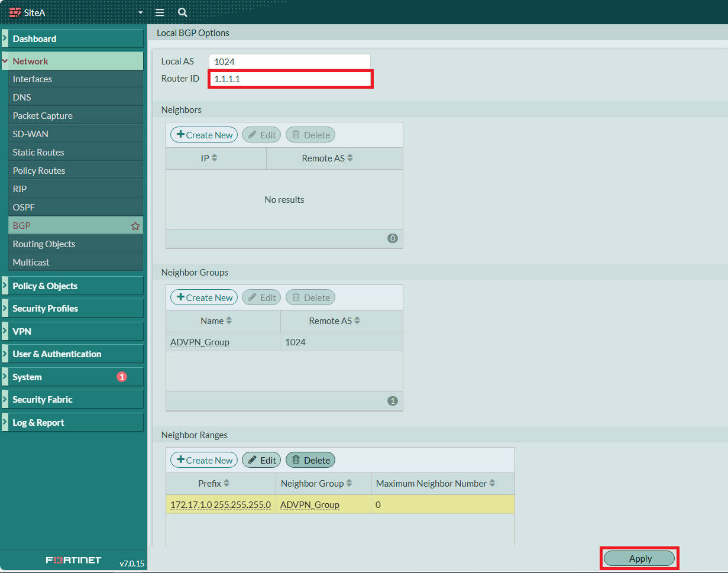
Task: Expand User & Authentication section
Action: pyautogui.click(x=72, y=354)
